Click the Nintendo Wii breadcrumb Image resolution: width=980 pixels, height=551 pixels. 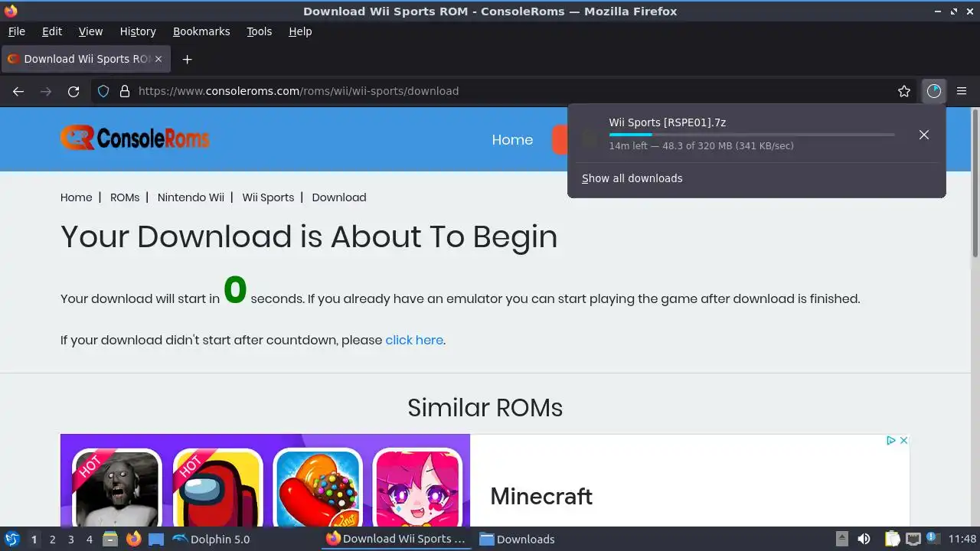[x=191, y=197]
